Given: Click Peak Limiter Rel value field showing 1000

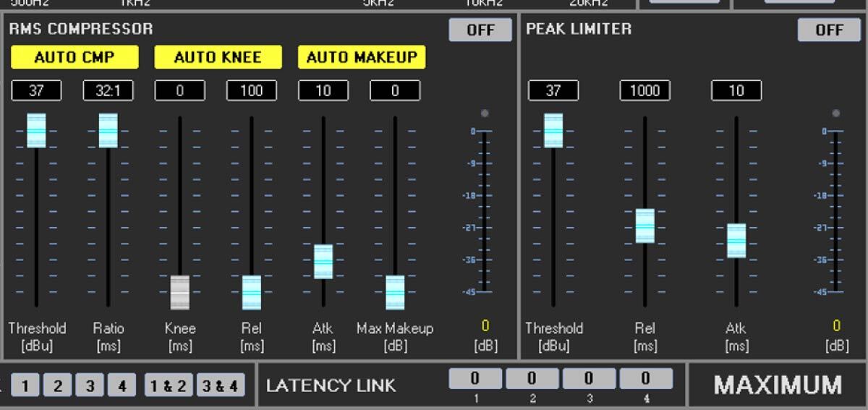Looking at the screenshot, I should click(x=644, y=90).
